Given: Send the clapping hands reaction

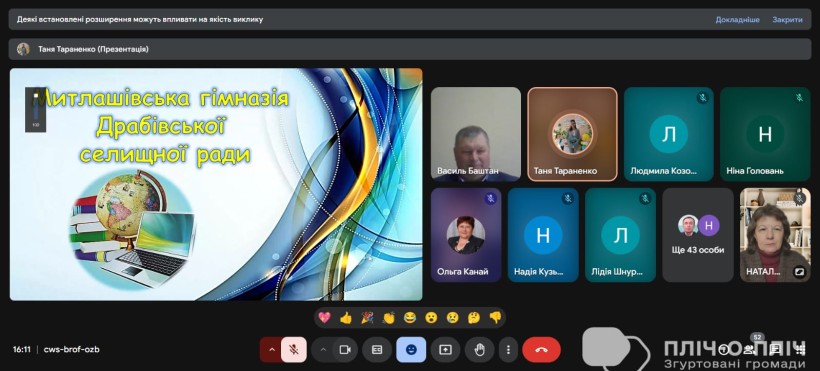Looking at the screenshot, I should click(x=388, y=317).
